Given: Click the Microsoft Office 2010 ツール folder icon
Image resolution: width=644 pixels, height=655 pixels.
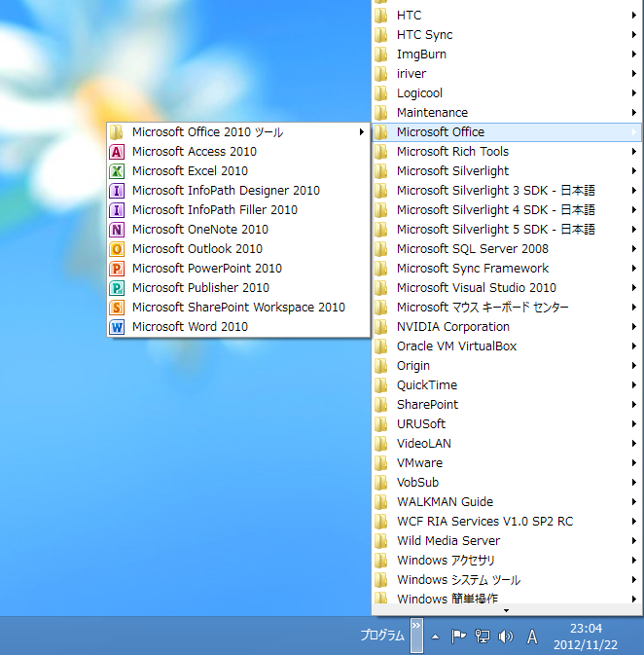Looking at the screenshot, I should (x=117, y=132).
